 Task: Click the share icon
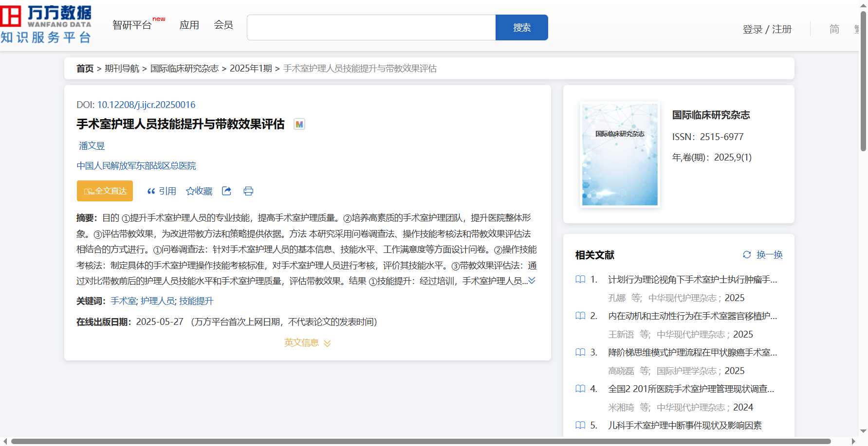click(x=226, y=191)
